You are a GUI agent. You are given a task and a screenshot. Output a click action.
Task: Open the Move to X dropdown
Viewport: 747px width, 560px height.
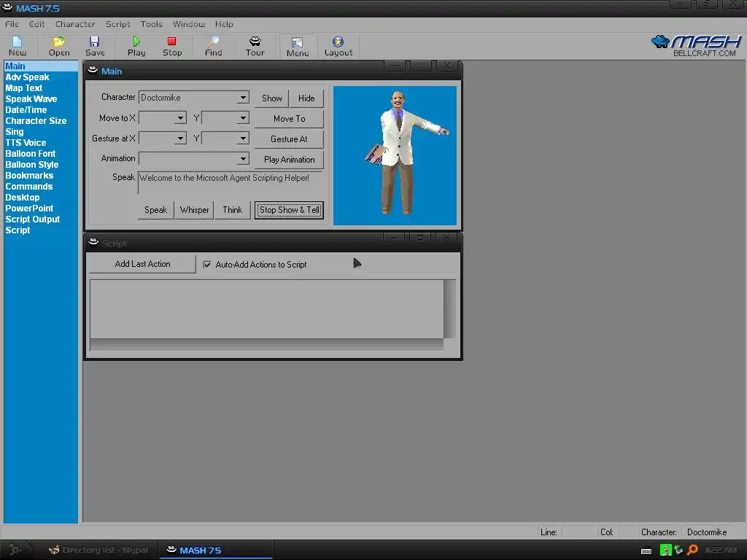point(180,118)
